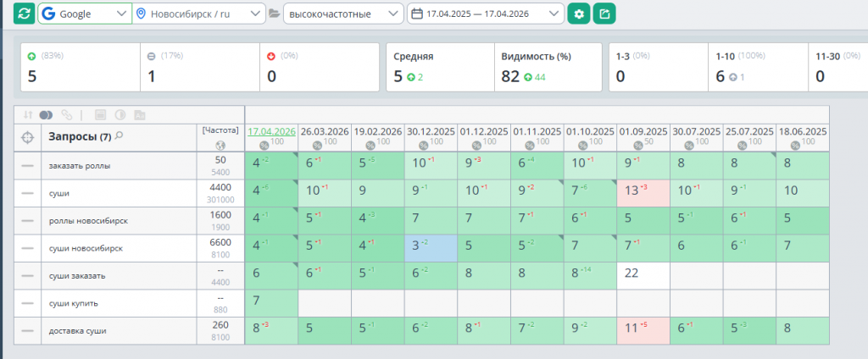Click the percent icon under 17.04.2026

[264, 146]
